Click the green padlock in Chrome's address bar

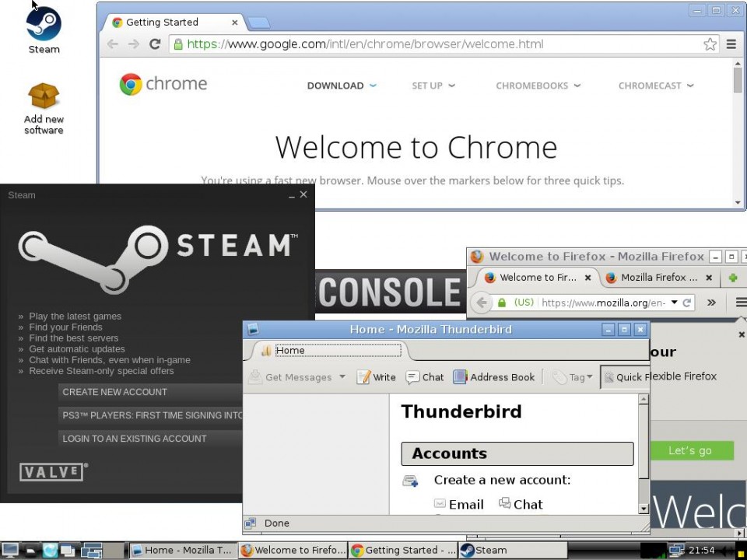(x=178, y=44)
